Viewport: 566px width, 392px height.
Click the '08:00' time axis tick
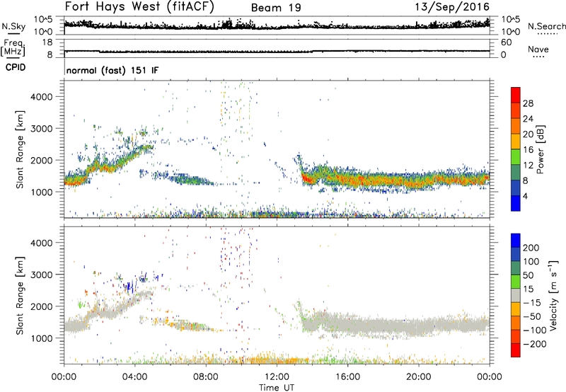(x=206, y=377)
